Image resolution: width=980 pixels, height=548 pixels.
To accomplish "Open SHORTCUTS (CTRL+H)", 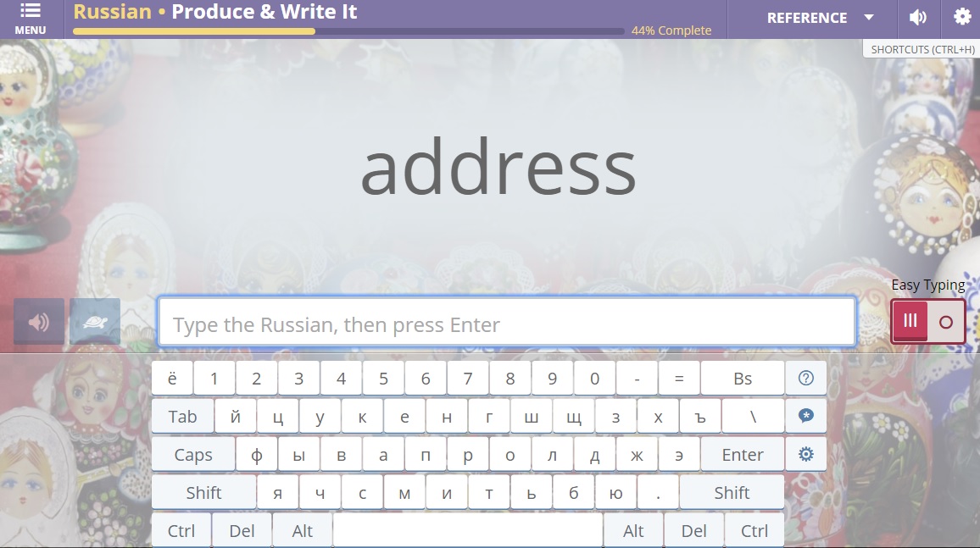I will (x=921, y=48).
